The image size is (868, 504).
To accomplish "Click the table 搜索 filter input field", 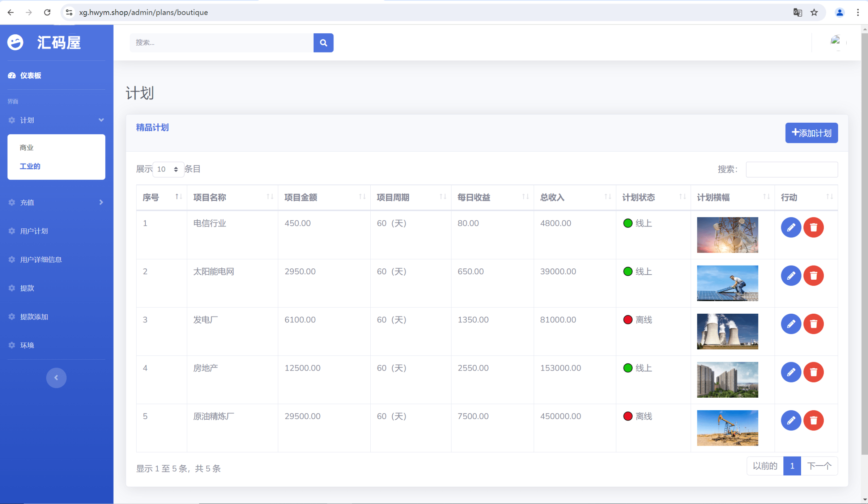I will pos(791,169).
